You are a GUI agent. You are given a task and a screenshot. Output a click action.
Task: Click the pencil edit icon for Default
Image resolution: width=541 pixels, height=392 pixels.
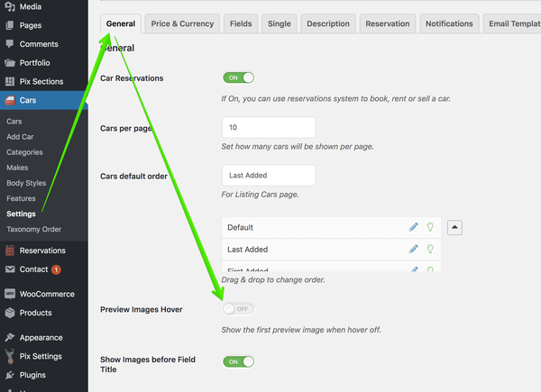(414, 227)
